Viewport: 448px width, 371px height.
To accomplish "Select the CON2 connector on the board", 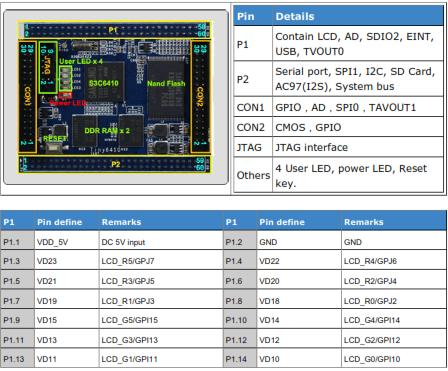I will point(200,97).
